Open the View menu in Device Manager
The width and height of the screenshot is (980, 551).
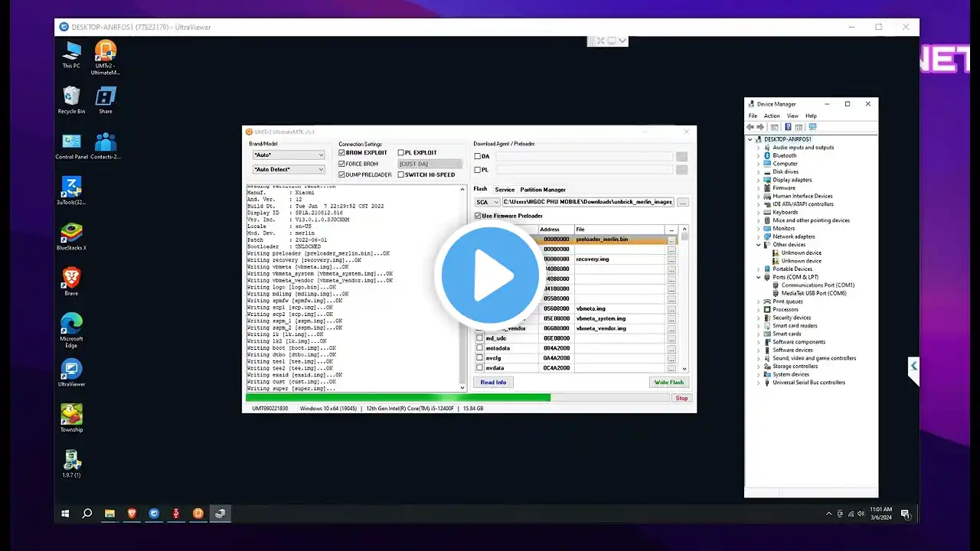(792, 116)
